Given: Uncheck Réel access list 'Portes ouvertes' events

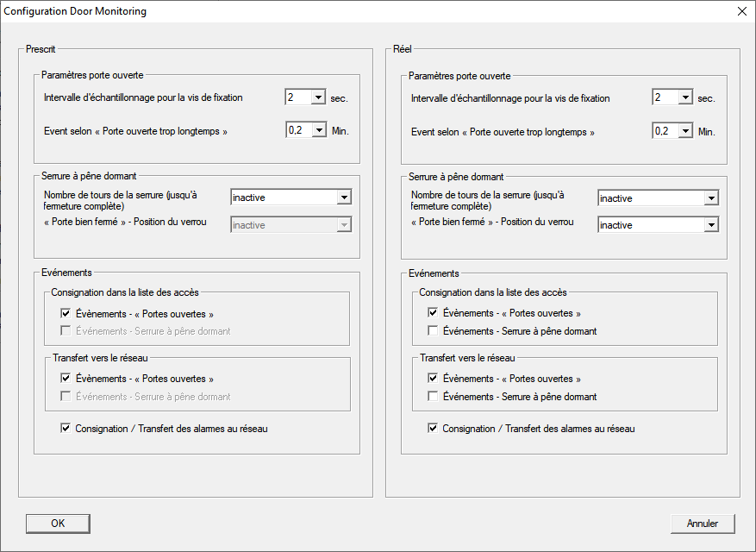Looking at the screenshot, I should 434,313.
